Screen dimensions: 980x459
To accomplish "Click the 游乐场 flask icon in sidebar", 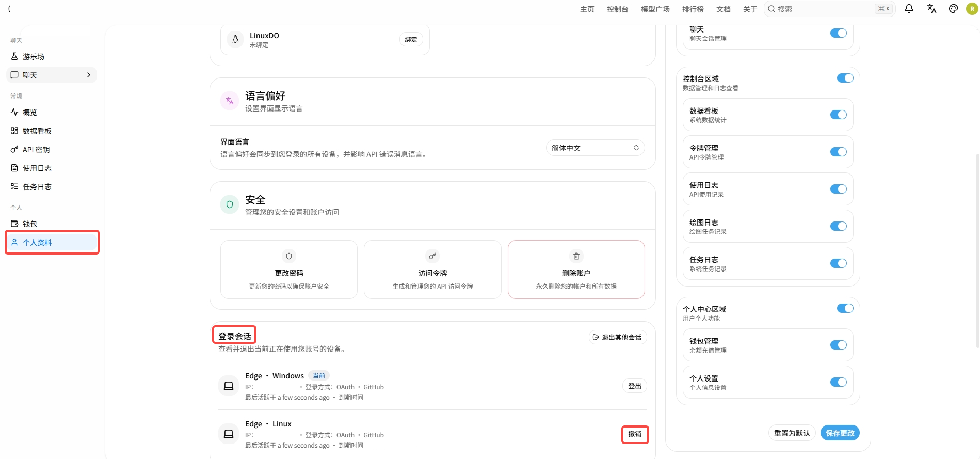I will (x=14, y=56).
